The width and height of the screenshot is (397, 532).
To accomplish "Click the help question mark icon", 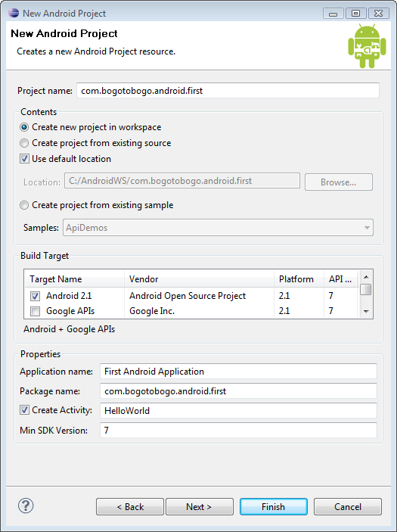I will tap(26, 506).
